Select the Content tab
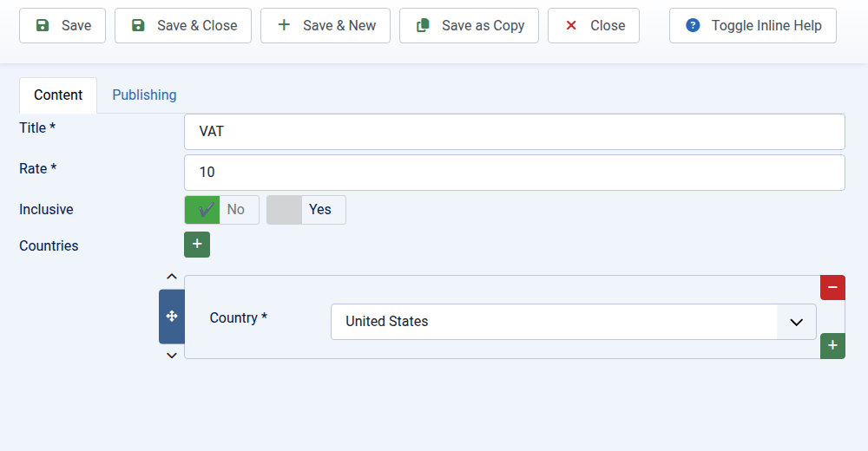 pyautogui.click(x=58, y=95)
